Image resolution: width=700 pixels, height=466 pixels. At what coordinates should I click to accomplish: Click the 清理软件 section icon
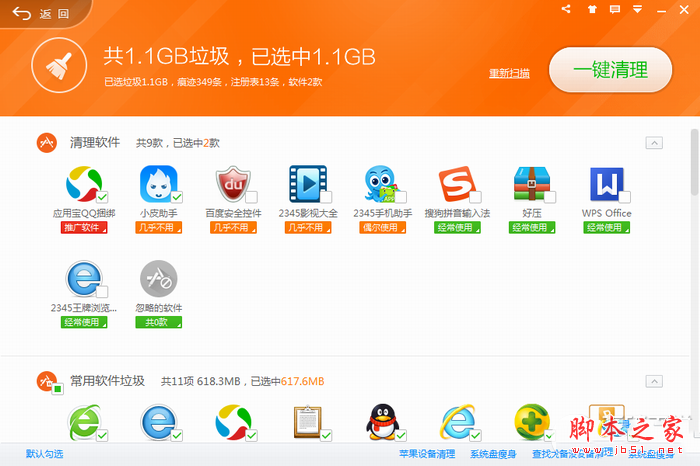pos(46,143)
